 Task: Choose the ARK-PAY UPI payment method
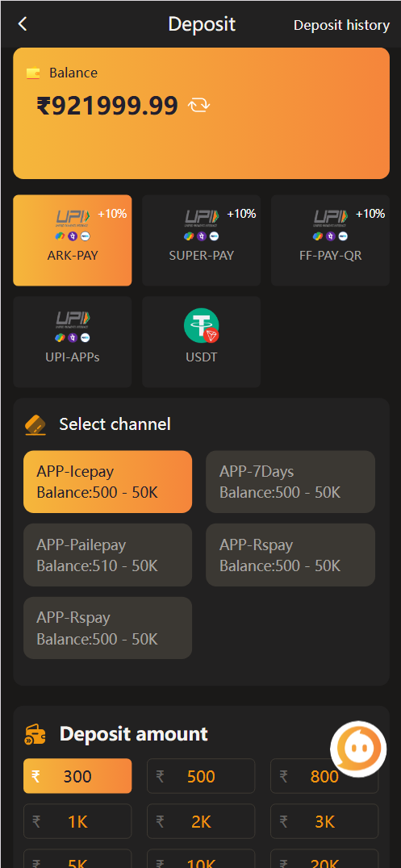[73, 240]
